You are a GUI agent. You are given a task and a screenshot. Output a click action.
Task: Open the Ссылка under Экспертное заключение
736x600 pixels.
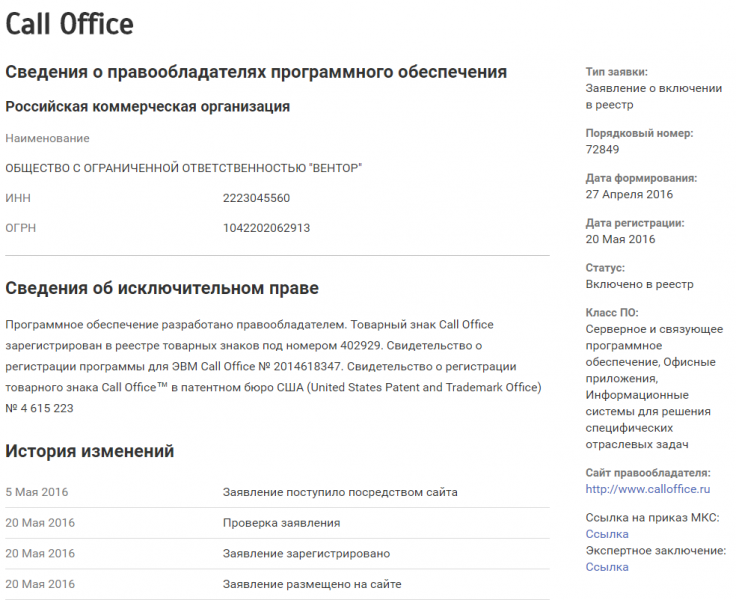pyautogui.click(x=606, y=567)
